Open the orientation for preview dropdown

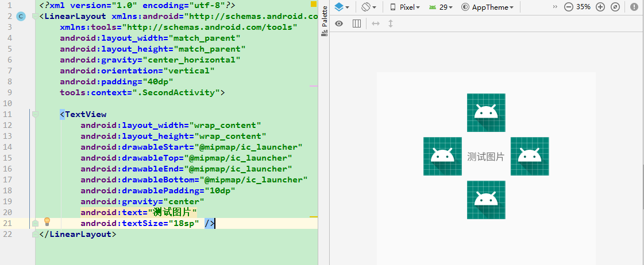[x=368, y=7]
